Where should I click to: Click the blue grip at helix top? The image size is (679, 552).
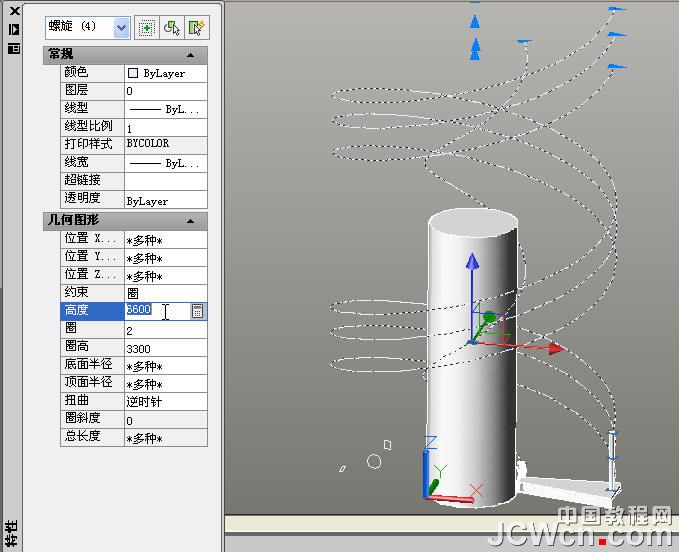click(x=475, y=22)
